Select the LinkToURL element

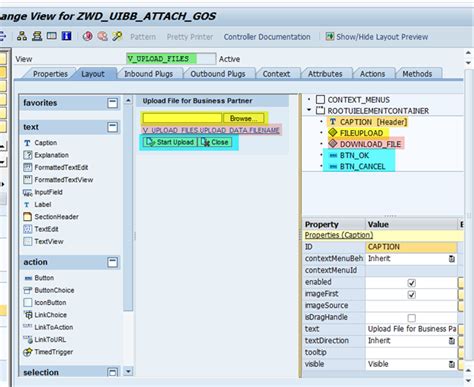pos(45,339)
